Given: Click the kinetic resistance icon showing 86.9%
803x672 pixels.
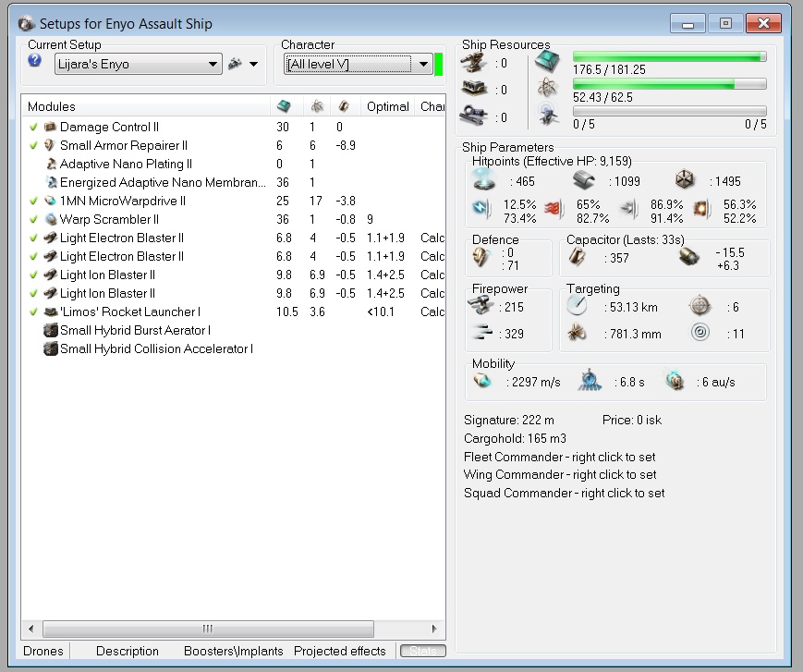Looking at the screenshot, I should [x=628, y=209].
